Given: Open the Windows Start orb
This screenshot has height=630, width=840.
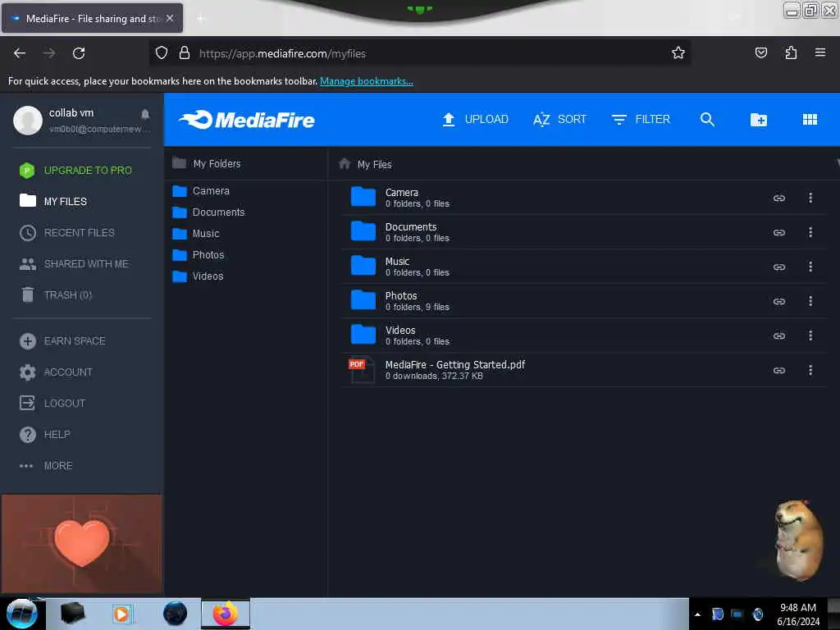Looking at the screenshot, I should pos(21,614).
